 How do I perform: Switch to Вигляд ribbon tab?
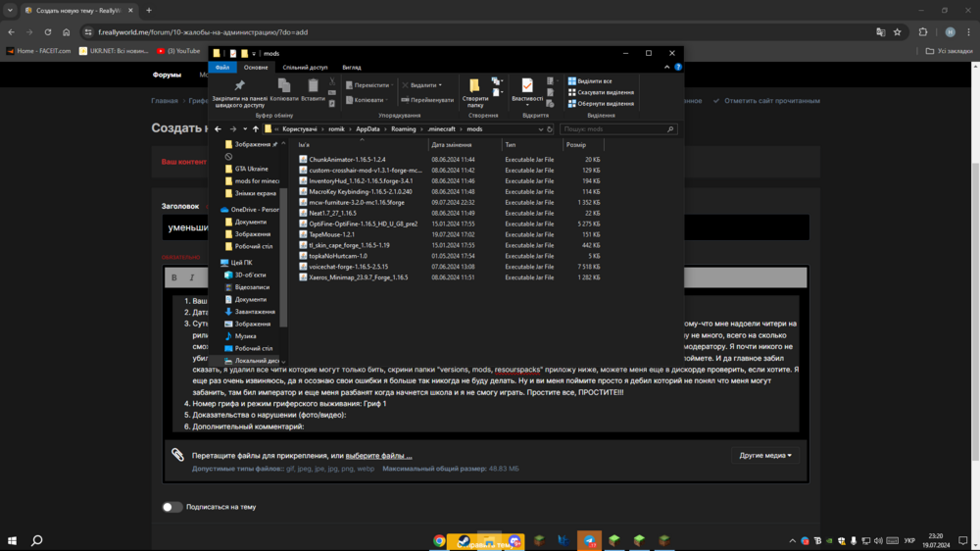tap(351, 67)
